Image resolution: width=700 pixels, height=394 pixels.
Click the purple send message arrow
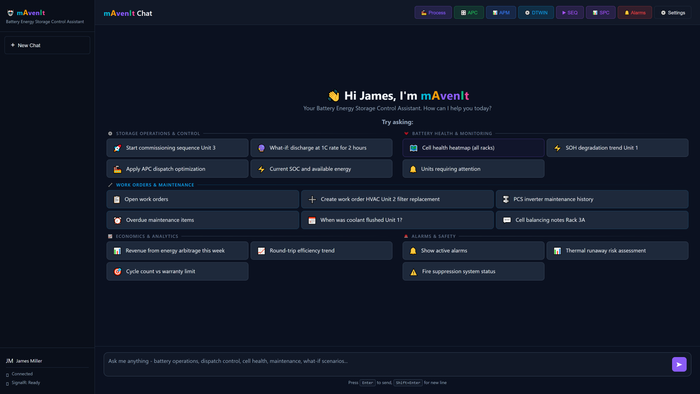679,364
